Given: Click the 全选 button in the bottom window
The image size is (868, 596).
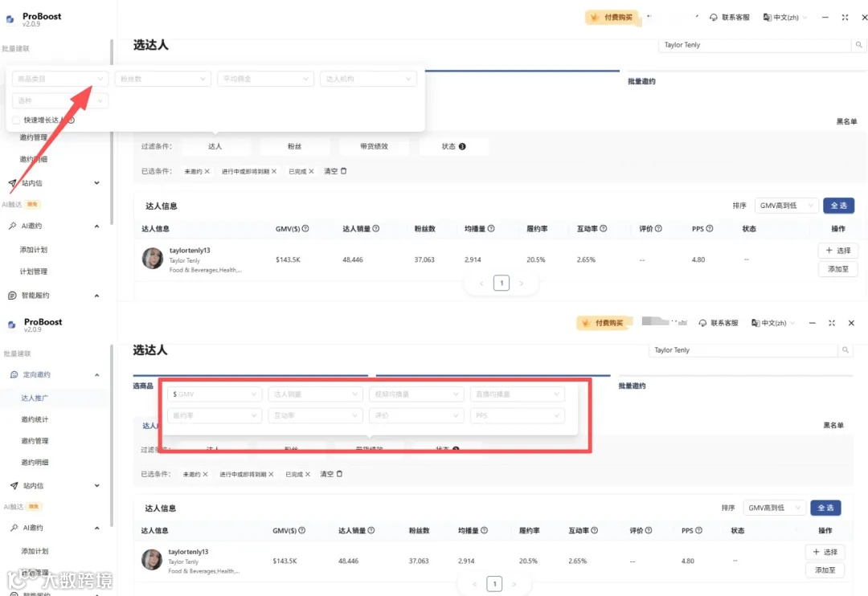Looking at the screenshot, I should click(825, 508).
